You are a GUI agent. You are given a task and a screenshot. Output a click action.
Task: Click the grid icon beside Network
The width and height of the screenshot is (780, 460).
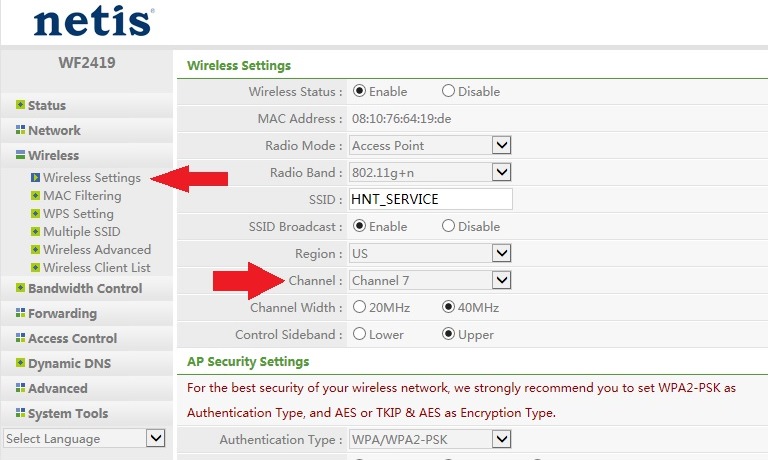pyautogui.click(x=20, y=130)
